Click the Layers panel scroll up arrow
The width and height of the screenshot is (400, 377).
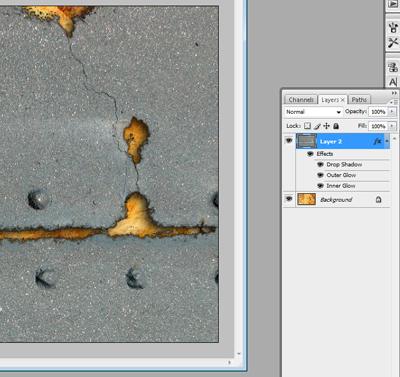[394, 138]
